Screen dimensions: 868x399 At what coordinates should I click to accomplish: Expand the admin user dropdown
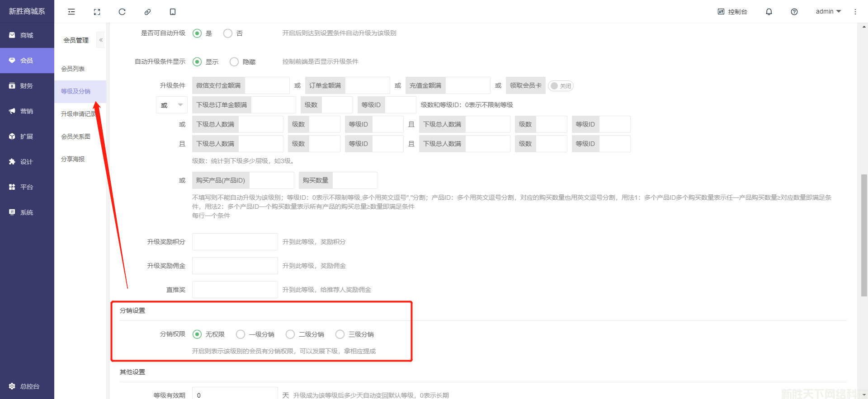(828, 12)
